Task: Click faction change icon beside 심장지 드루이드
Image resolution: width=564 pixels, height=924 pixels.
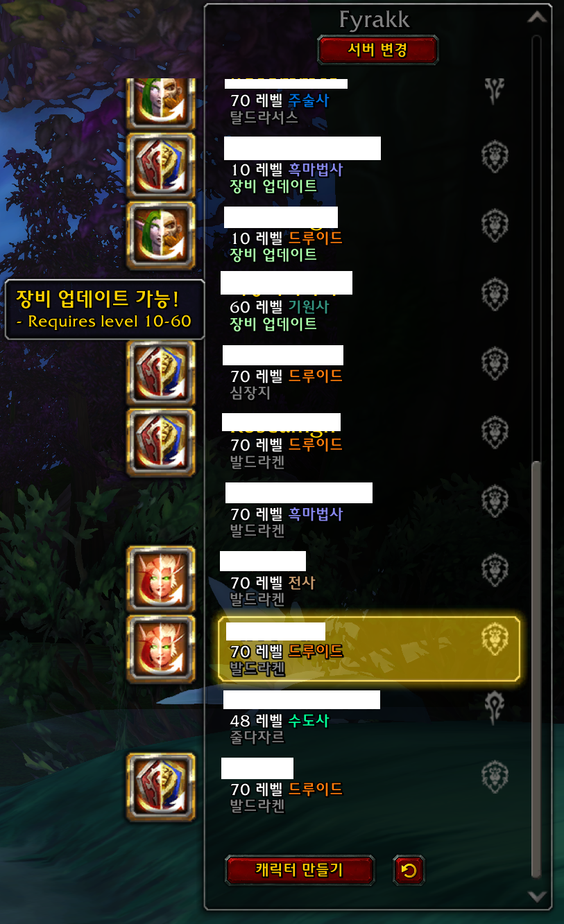Action: [x=161, y=373]
